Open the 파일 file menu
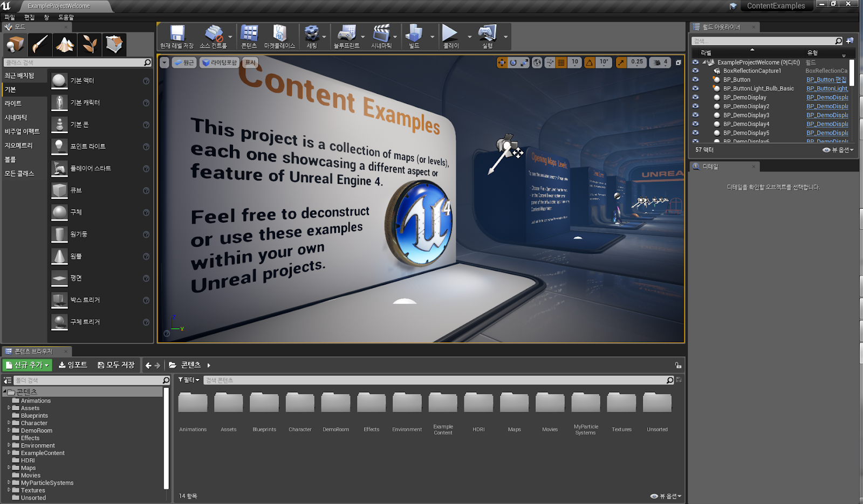 10,17
